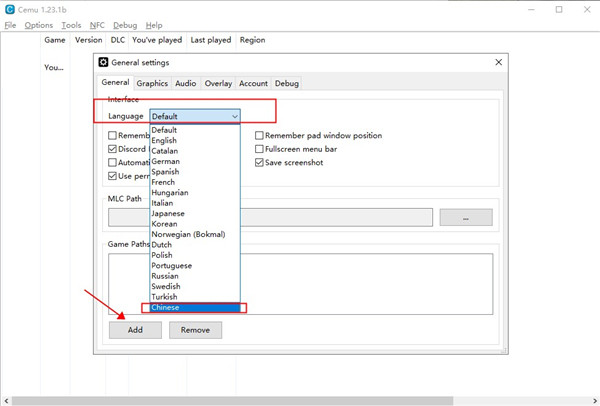The width and height of the screenshot is (600, 406).
Task: Click the horizontal scrollbar right arrow
Action: pos(595,401)
